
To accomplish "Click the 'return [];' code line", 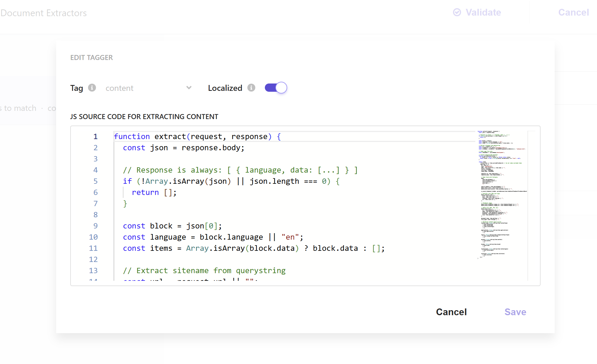I will pyautogui.click(x=154, y=192).
